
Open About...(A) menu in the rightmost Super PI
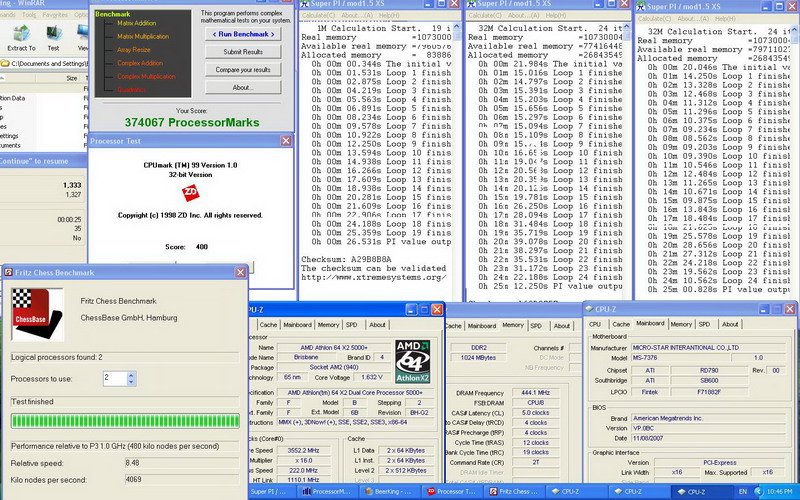tap(692, 18)
